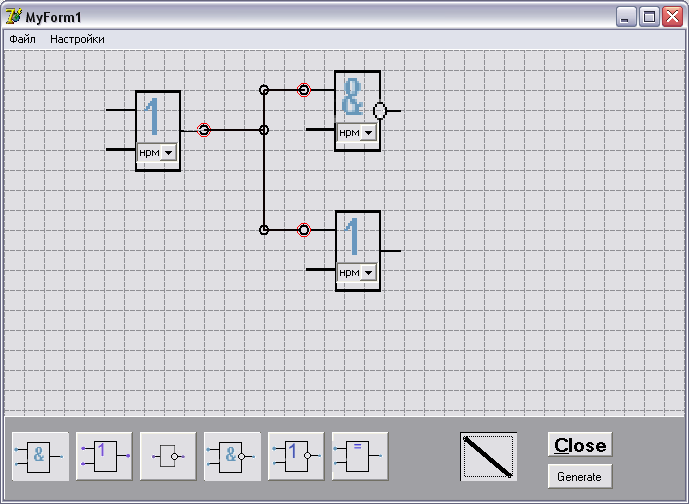The width and height of the screenshot is (689, 504).
Task: Click the Generate button
Action: coord(580,476)
